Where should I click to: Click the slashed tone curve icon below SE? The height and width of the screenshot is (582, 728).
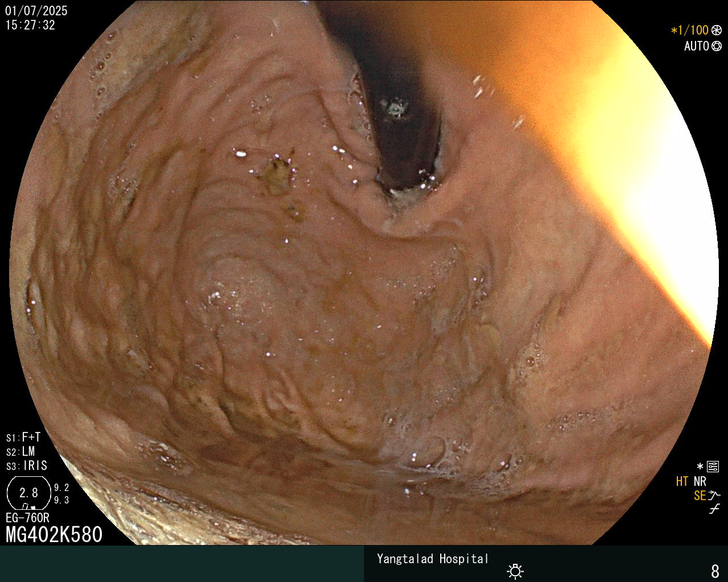coord(714,509)
